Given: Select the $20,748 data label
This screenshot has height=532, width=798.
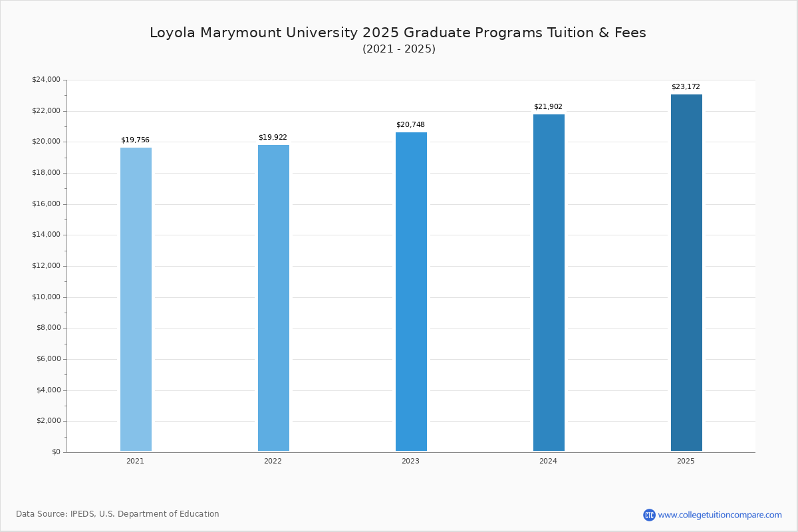Looking at the screenshot, I should pos(410,125).
